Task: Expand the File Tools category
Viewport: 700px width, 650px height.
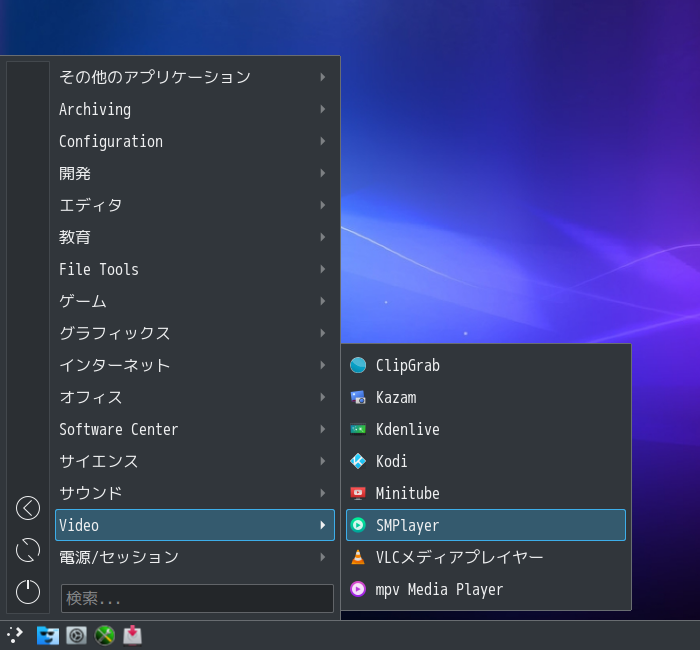Action: click(x=195, y=269)
